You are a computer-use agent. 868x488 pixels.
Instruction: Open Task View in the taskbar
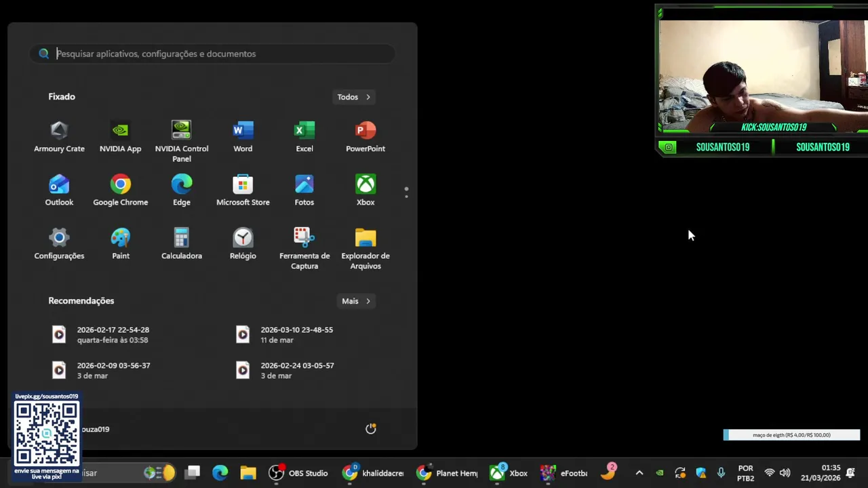(x=193, y=473)
